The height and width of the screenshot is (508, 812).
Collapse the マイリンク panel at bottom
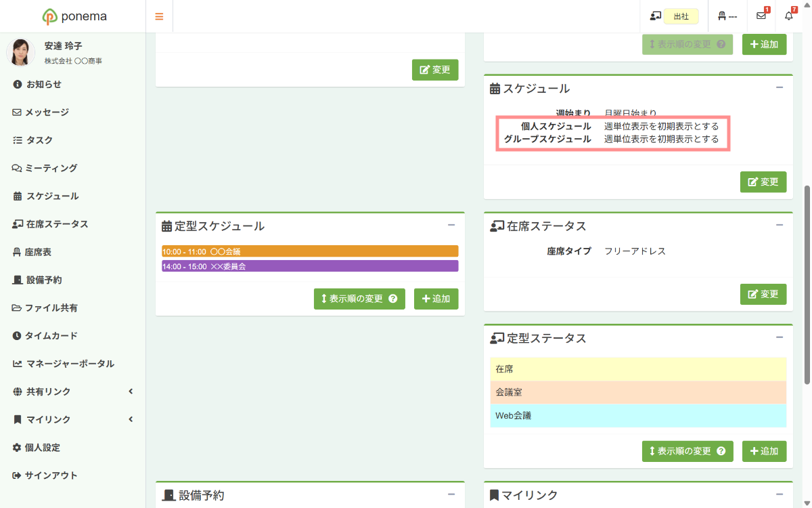(780, 495)
